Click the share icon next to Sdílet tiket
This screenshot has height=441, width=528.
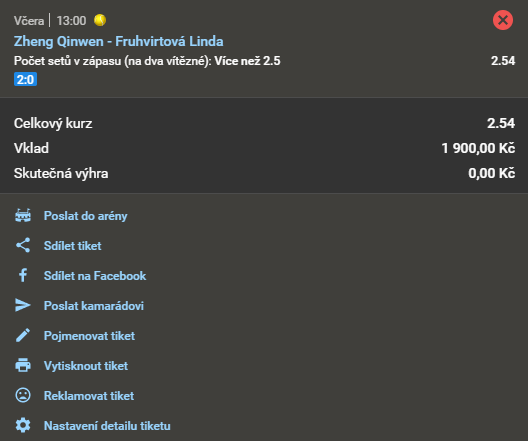(23, 245)
